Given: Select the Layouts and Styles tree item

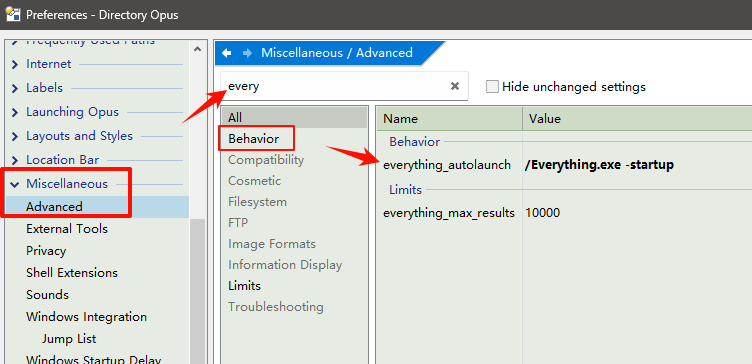Looking at the screenshot, I should point(79,136).
